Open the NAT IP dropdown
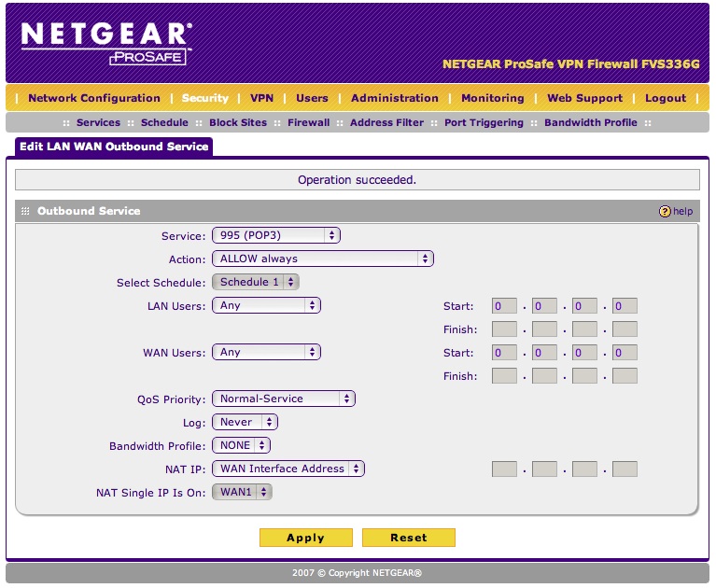Viewport: 716px width, 588px height. pyautogui.click(x=288, y=469)
